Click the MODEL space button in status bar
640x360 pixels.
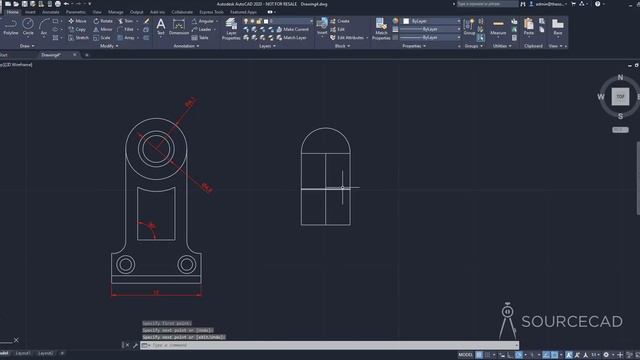point(465,355)
